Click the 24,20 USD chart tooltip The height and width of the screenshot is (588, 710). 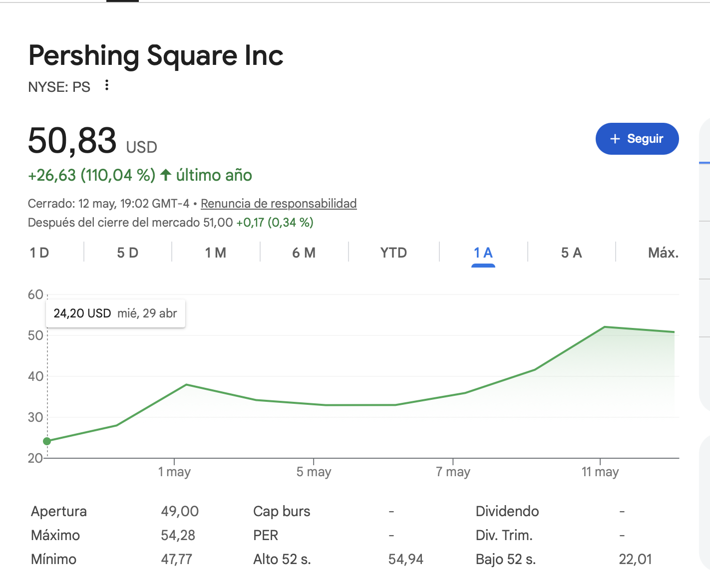pos(115,313)
